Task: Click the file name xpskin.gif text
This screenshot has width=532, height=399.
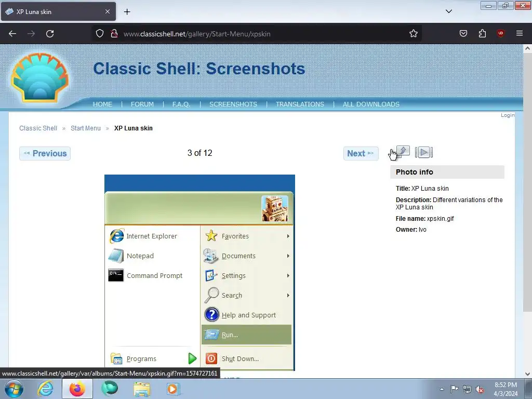Action: pos(440,219)
